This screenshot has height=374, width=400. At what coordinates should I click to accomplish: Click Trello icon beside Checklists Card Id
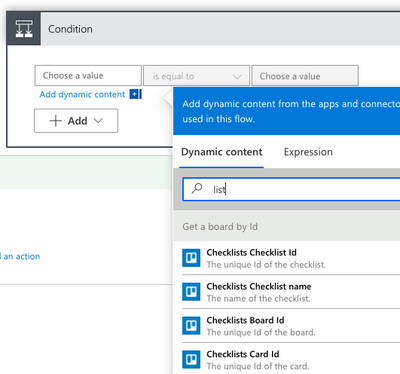click(x=191, y=360)
